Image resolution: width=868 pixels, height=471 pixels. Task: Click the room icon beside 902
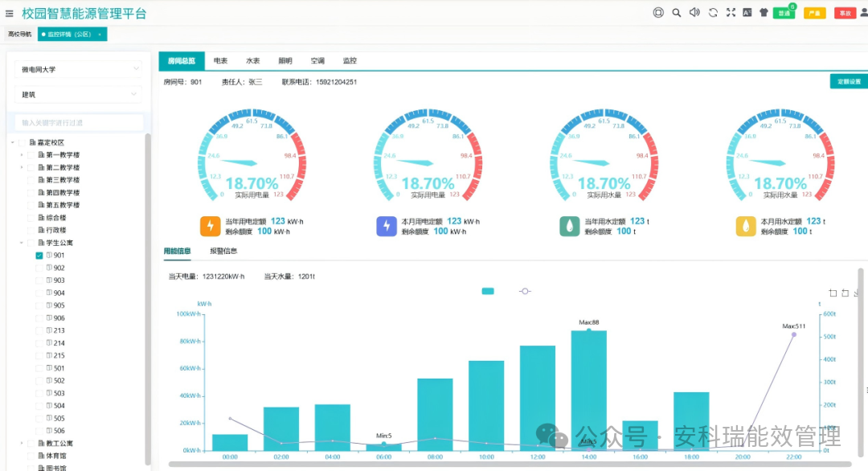coord(49,268)
